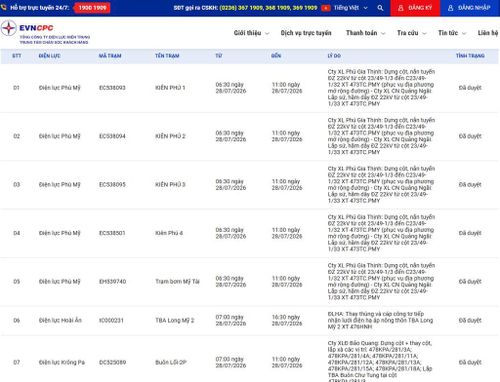Click 16:30 end time in row 06
500x382 pixels.
(287, 320)
